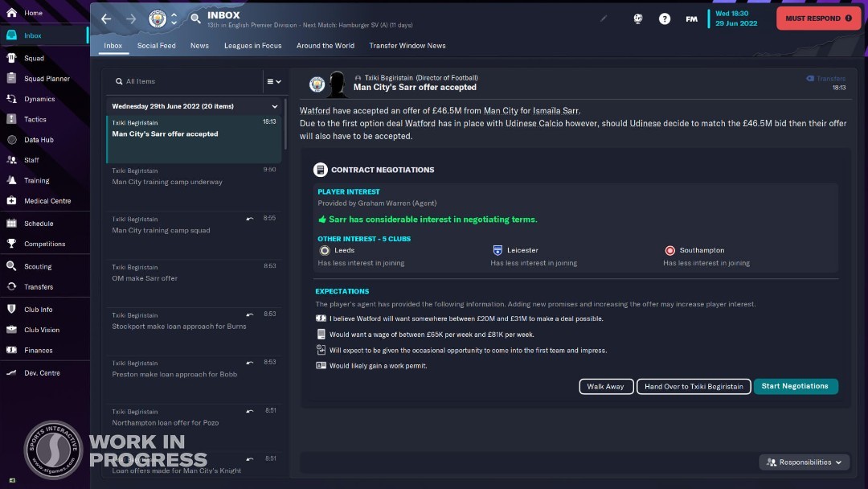This screenshot has height=489, width=868.
Task: Select the OM make Sarr offer message
Action: 194,284
